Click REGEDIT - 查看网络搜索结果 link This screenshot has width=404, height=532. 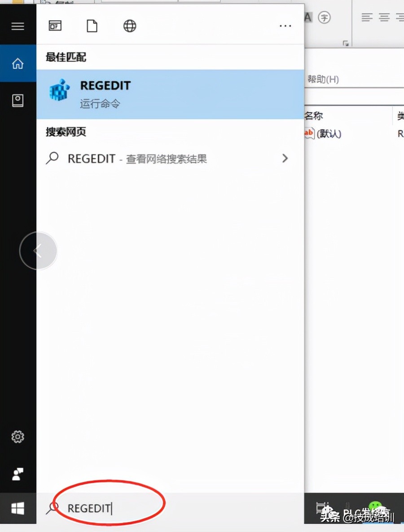click(137, 158)
